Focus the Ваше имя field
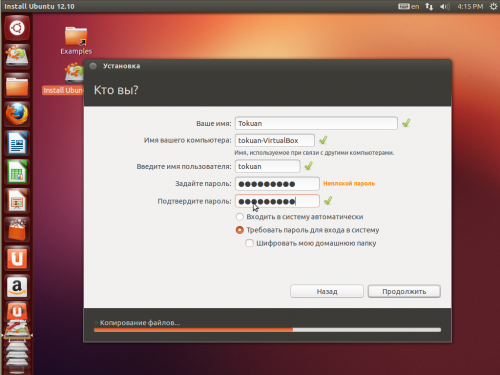Image resolution: width=500 pixels, height=375 pixels. click(316, 123)
